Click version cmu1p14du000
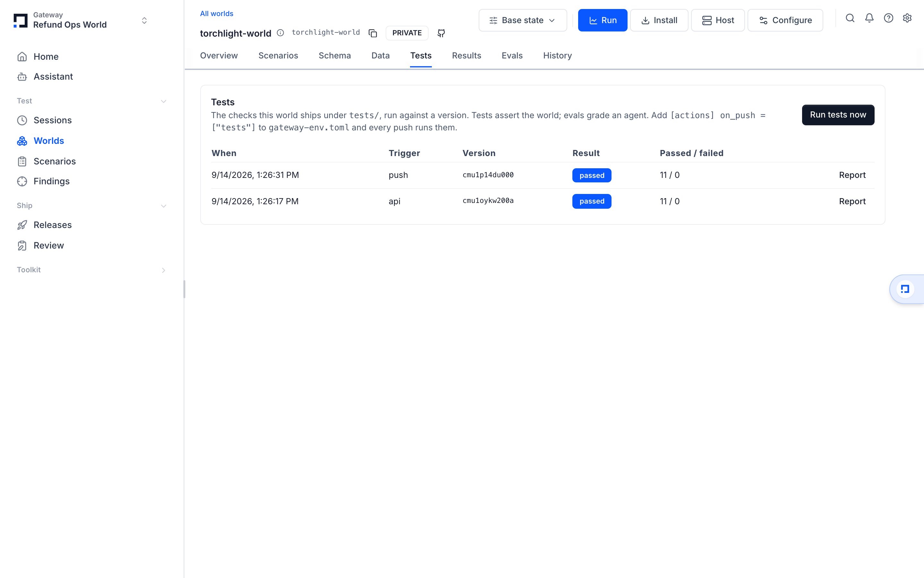 [488, 175]
